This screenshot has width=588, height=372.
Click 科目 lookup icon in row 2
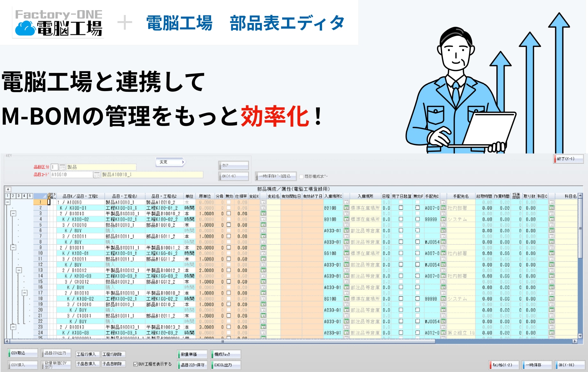[x=552, y=208]
